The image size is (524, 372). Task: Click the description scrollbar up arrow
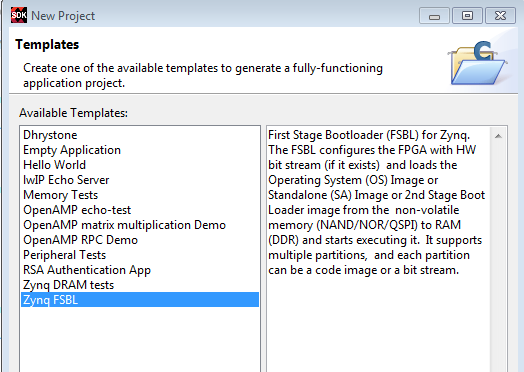coord(498,136)
